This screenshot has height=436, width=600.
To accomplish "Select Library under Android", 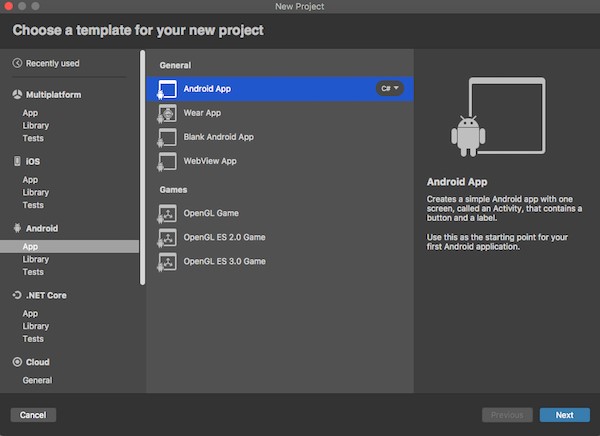I will click(36, 259).
